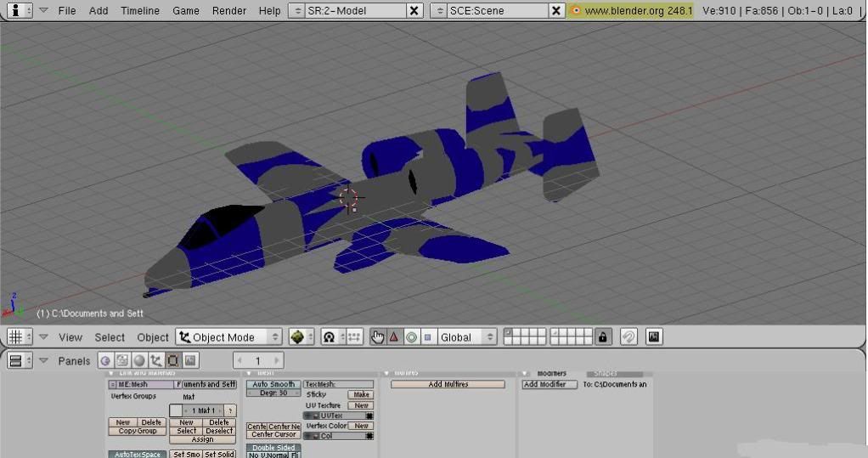The width and height of the screenshot is (868, 458).
Task: Open the buttons window type selector
Action: point(20,360)
